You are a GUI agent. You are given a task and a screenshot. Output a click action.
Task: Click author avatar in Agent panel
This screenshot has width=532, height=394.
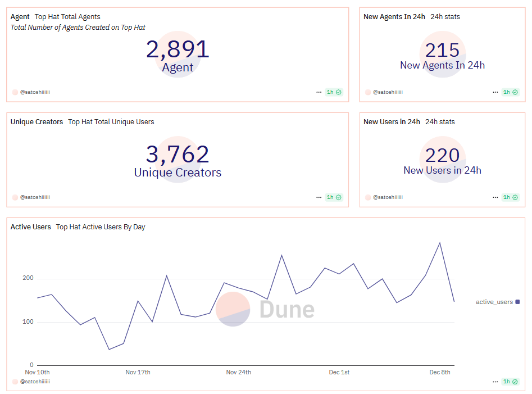click(x=15, y=92)
